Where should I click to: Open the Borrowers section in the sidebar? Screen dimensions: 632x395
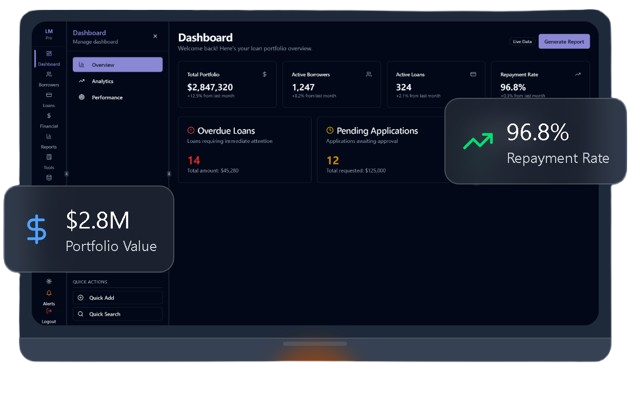(49, 79)
